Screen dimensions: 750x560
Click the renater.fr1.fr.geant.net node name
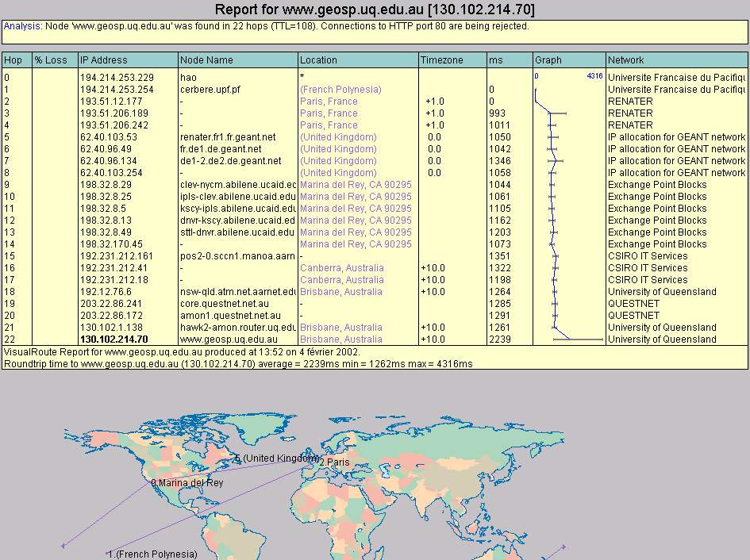(x=227, y=137)
